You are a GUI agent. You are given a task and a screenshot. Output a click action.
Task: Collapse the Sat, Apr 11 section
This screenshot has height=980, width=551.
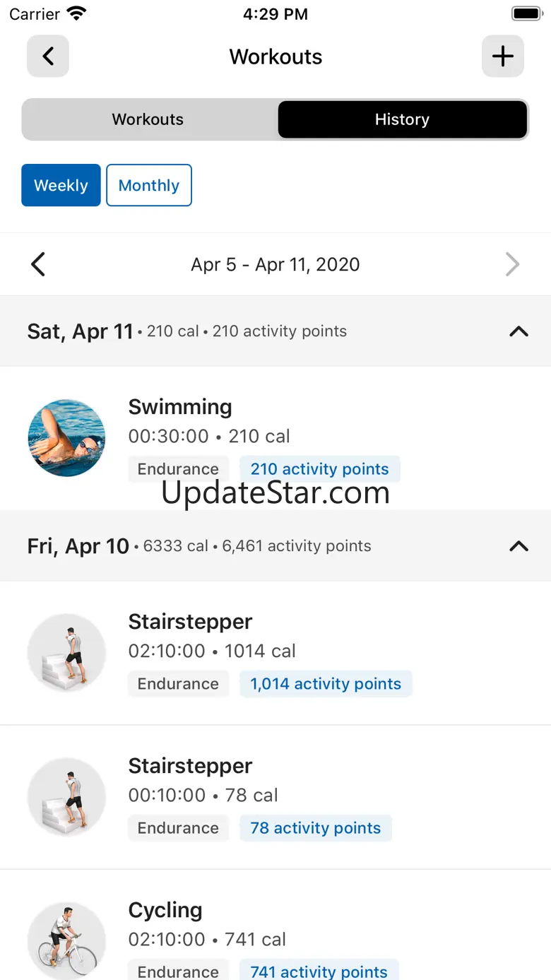point(519,331)
